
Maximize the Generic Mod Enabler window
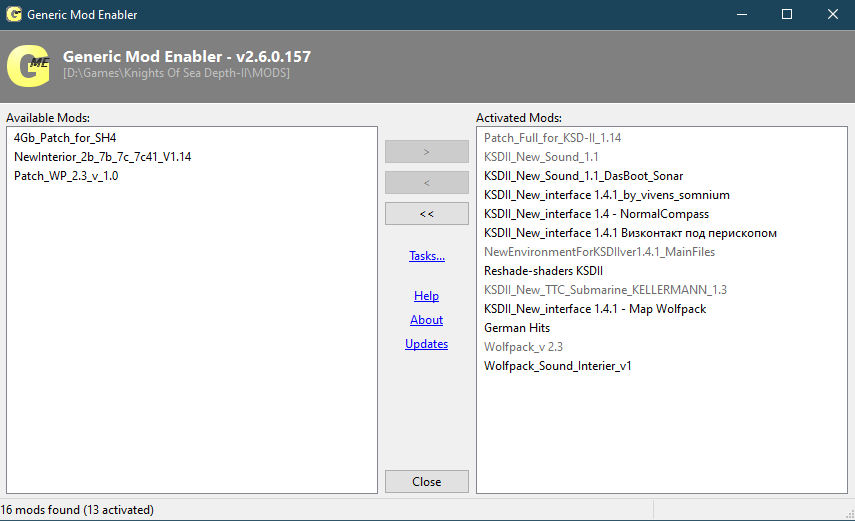pos(787,15)
